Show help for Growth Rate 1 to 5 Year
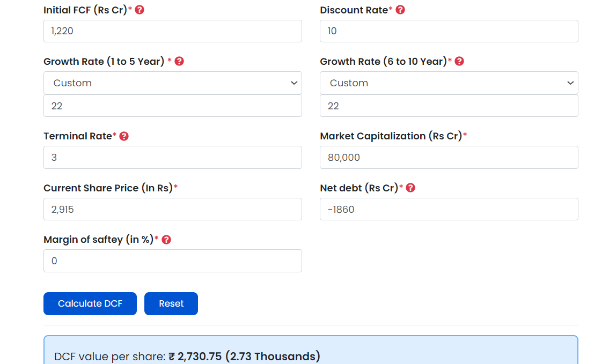The height and width of the screenshot is (364, 609). coord(179,61)
